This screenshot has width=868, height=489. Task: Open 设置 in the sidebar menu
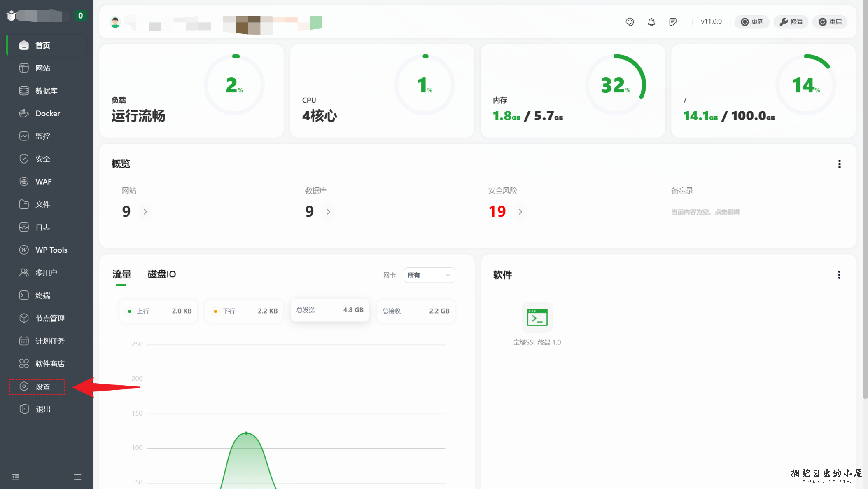click(42, 386)
